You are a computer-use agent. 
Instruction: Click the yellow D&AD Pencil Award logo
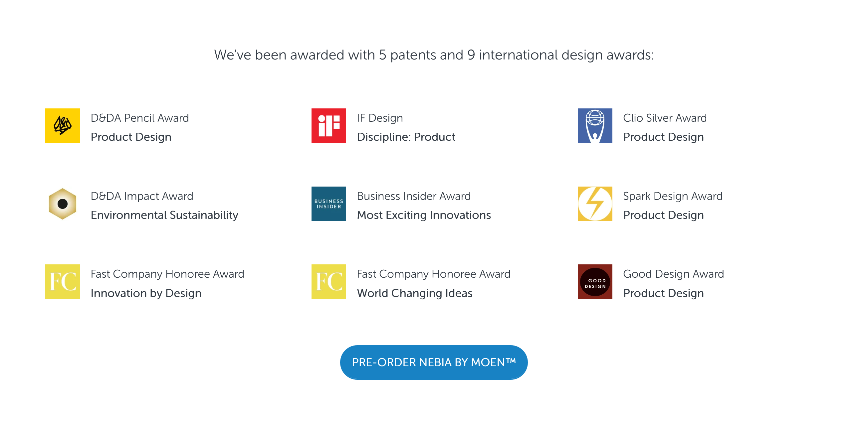pyautogui.click(x=62, y=126)
